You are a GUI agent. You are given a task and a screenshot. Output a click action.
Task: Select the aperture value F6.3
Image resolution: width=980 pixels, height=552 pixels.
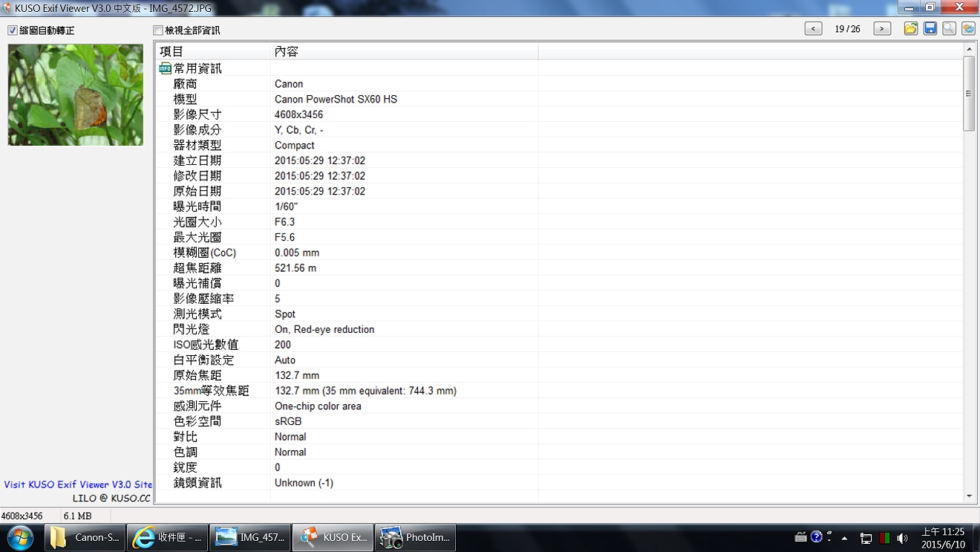tap(284, 222)
